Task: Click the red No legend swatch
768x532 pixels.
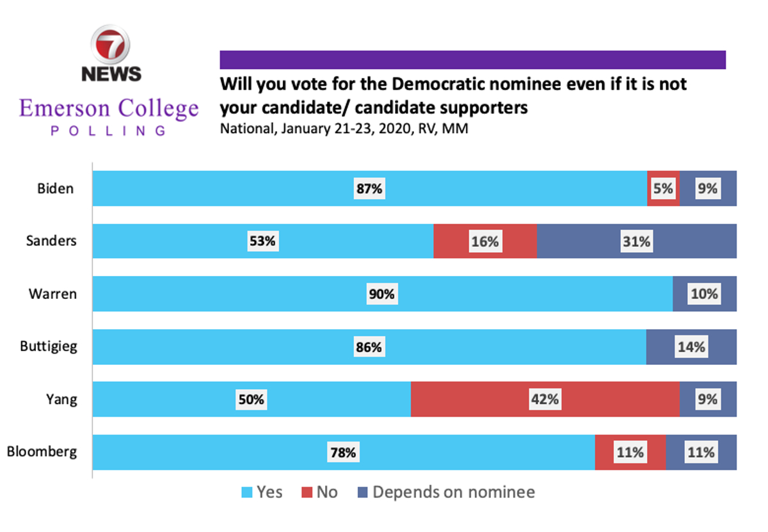Action: click(307, 492)
